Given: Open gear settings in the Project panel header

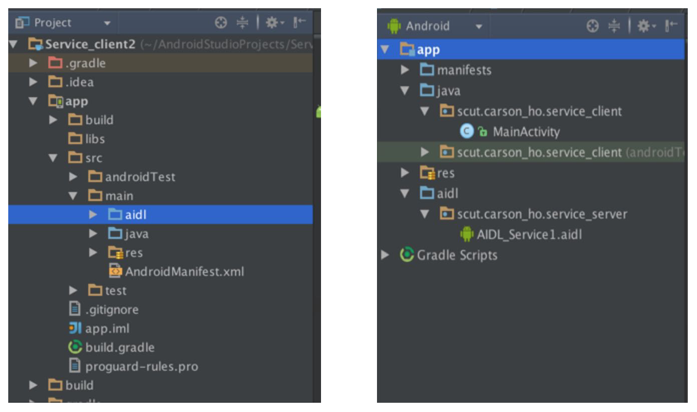Looking at the screenshot, I should coord(273,22).
